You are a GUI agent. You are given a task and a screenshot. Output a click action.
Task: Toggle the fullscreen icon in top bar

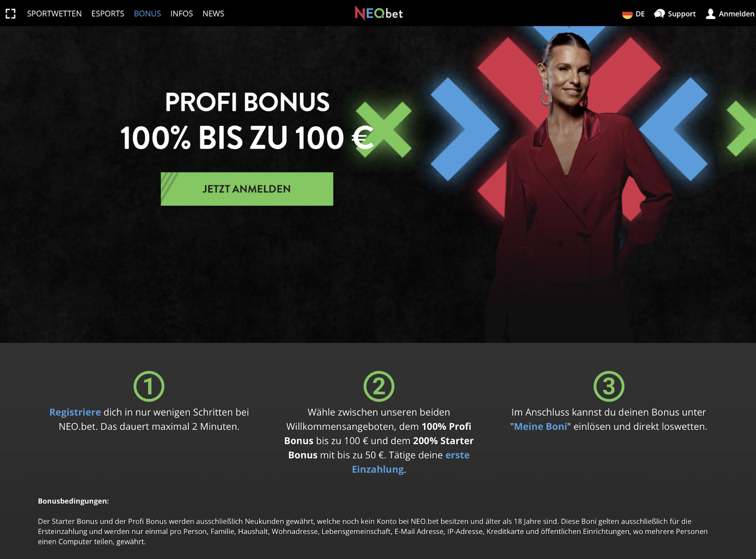pos(11,14)
